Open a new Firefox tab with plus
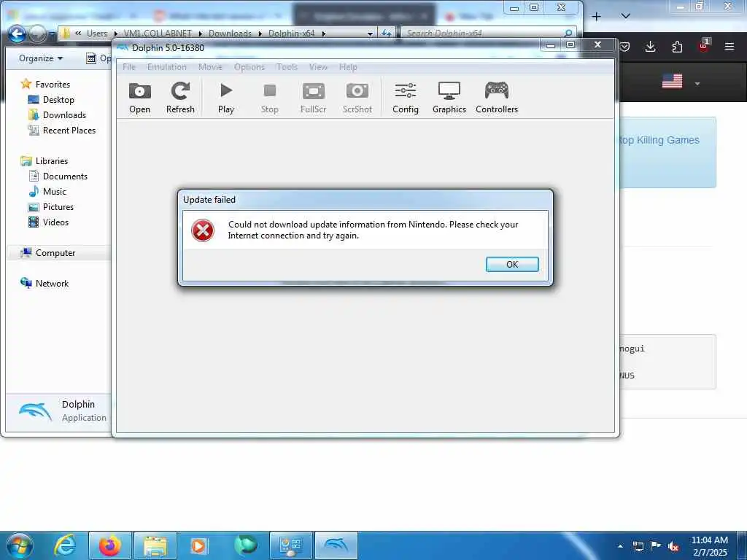 [596, 16]
